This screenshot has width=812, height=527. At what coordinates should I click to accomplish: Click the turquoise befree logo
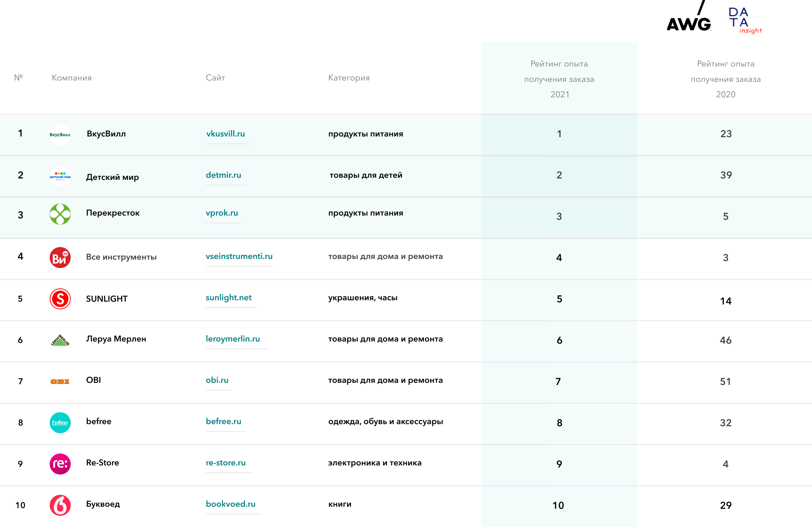click(x=60, y=423)
